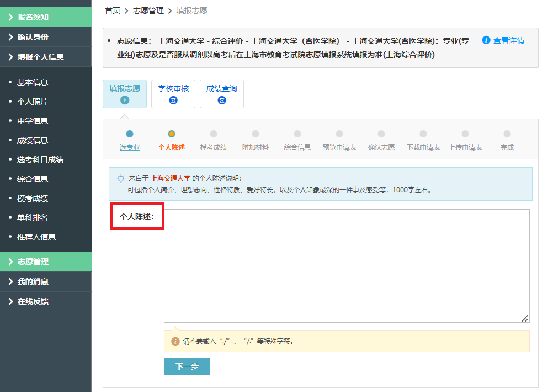
Task: Click the 附加材料 step label
Action: point(255,147)
